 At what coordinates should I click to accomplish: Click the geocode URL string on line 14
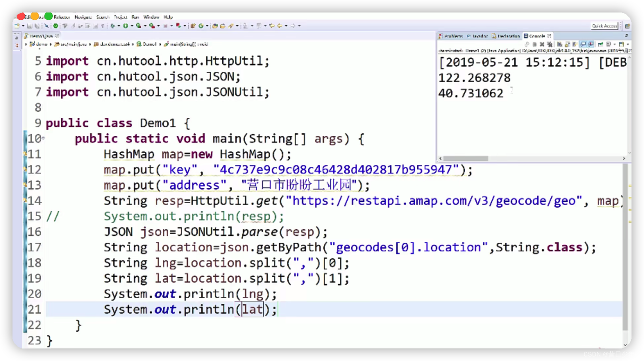point(433,201)
